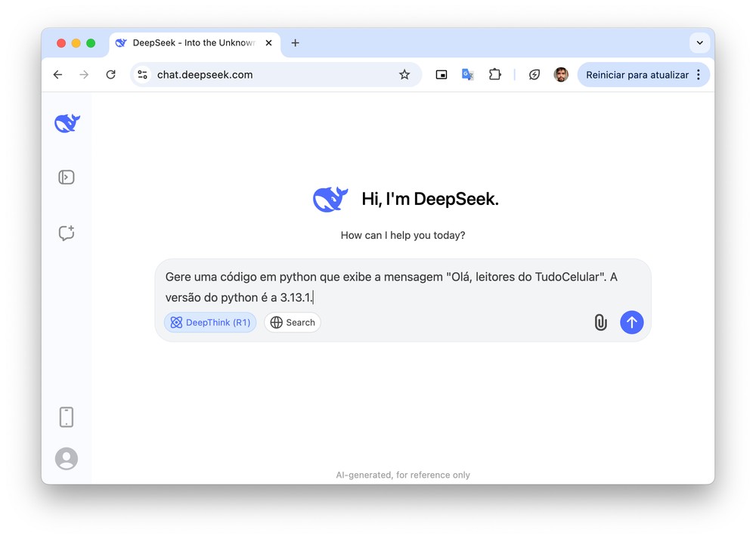Open the sidebar panel toggle icon
The height and width of the screenshot is (539, 756).
(67, 178)
